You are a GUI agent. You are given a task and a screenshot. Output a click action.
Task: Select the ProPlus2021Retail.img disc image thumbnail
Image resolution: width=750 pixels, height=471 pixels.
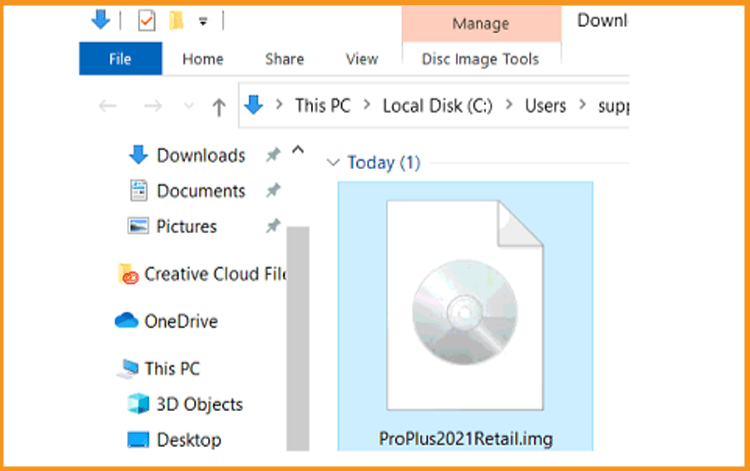pos(465,306)
